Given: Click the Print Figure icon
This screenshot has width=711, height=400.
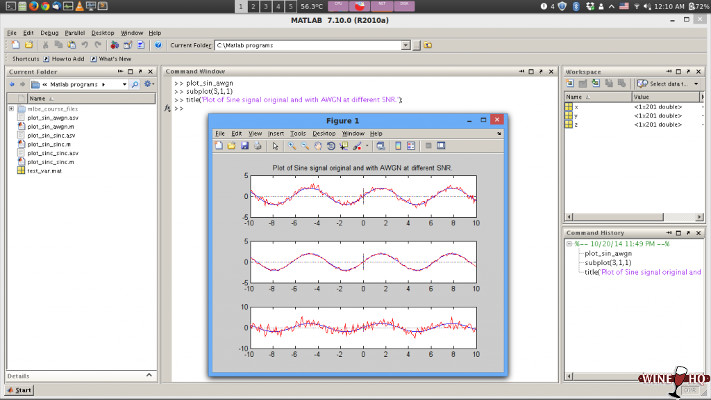Looking at the screenshot, I should (258, 146).
